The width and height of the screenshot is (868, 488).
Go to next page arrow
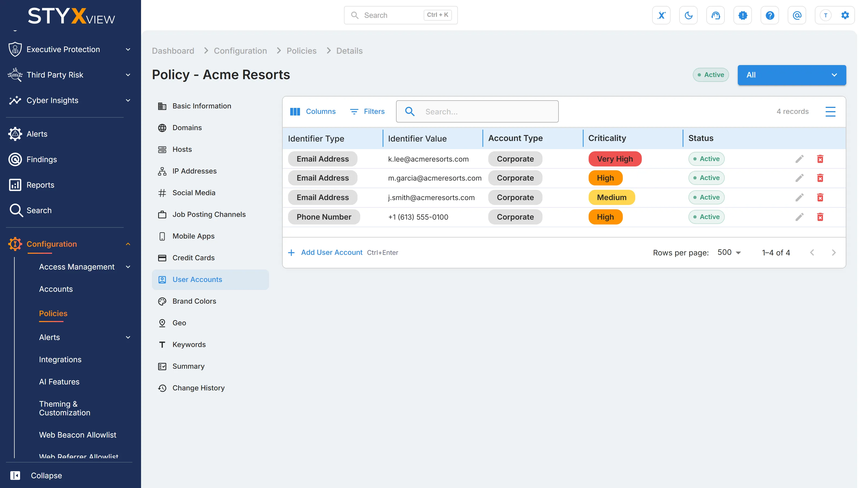pos(834,253)
